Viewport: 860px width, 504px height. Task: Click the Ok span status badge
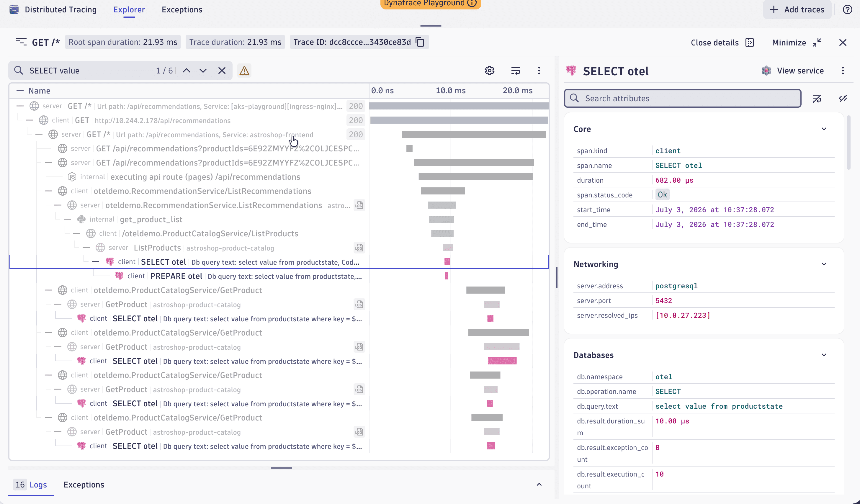click(x=662, y=195)
